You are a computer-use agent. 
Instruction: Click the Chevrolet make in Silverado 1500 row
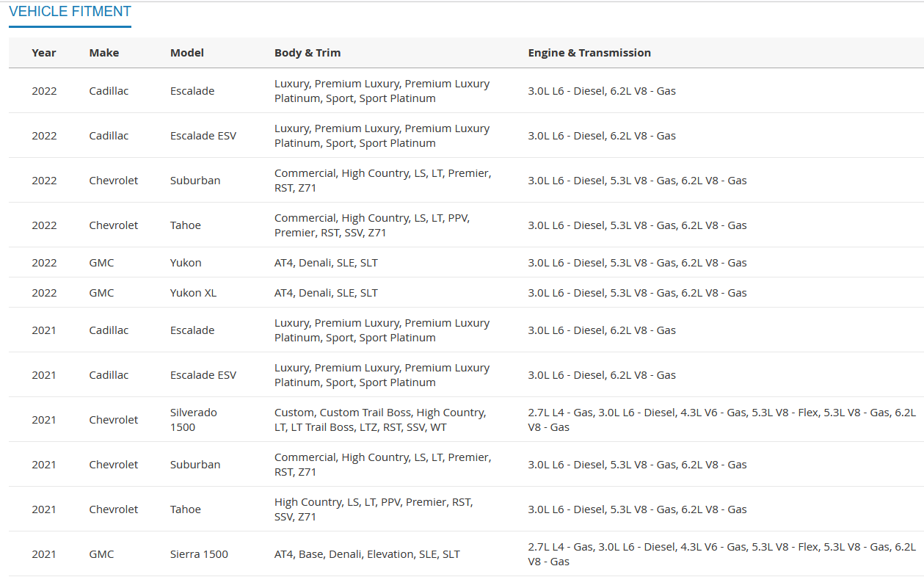click(x=114, y=420)
